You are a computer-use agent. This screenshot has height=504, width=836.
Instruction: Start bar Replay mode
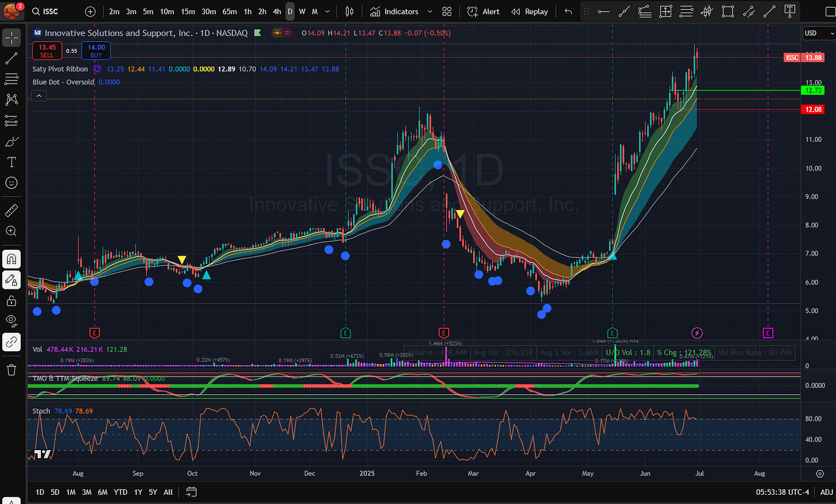tap(529, 11)
